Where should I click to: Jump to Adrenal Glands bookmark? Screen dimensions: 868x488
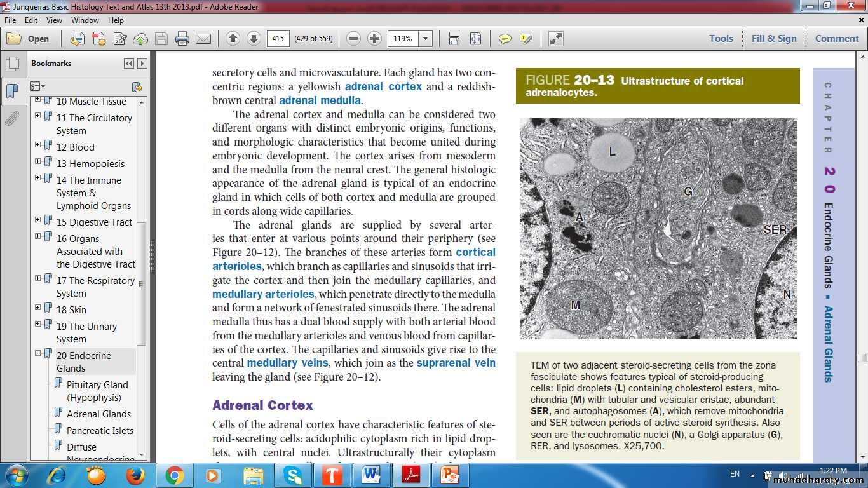[x=98, y=414]
